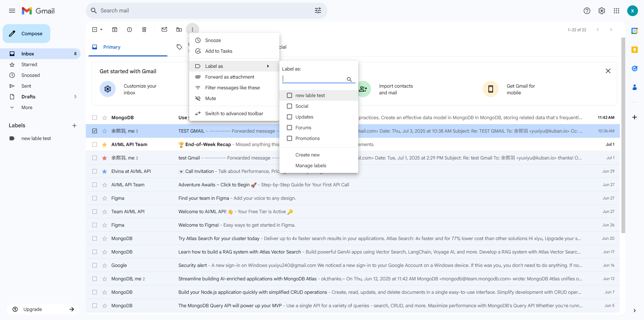Viewport: 644px width, 320px height.
Task: Click the More options three-dot icon
Action: coord(193,30)
